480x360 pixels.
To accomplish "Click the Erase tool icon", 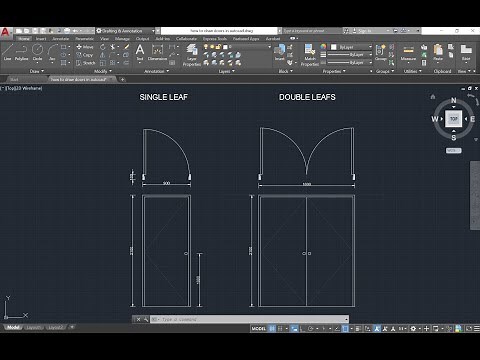I will [126, 47].
